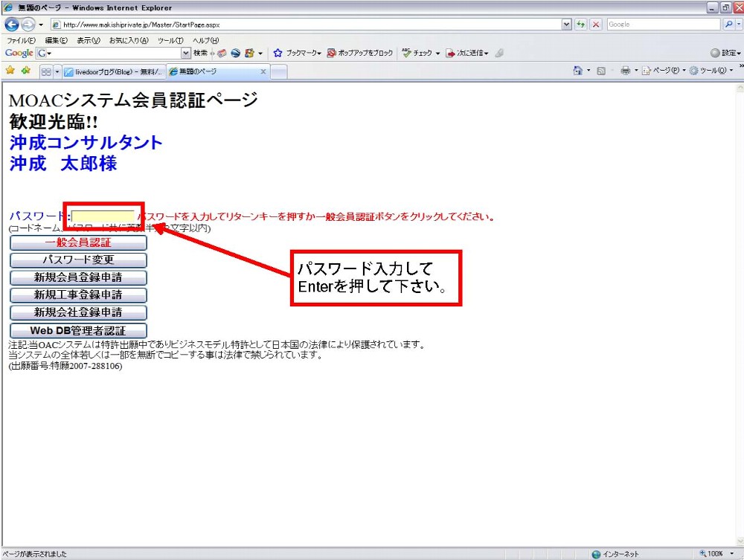Click the Refresh page icon
The width and height of the screenshot is (744, 560).
[x=581, y=24]
